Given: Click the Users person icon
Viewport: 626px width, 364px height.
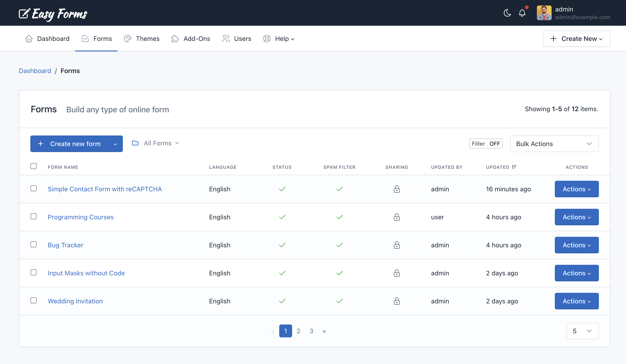Looking at the screenshot, I should [x=226, y=39].
